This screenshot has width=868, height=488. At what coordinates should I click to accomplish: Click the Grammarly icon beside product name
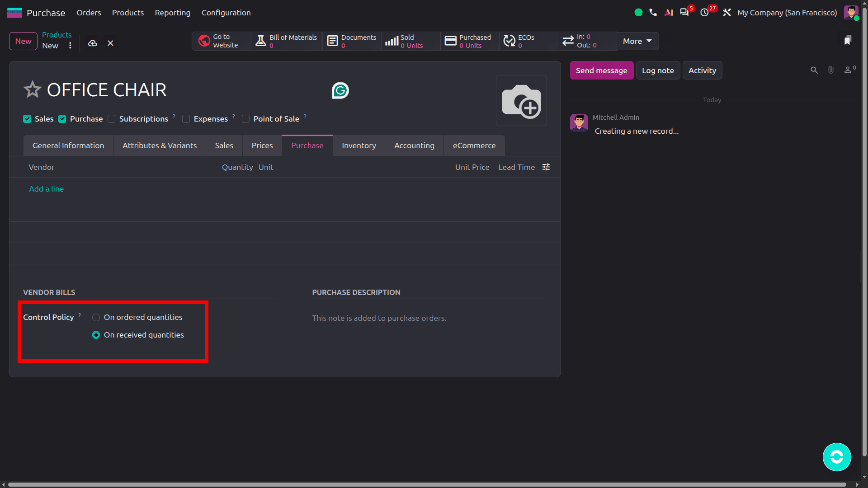[340, 90]
